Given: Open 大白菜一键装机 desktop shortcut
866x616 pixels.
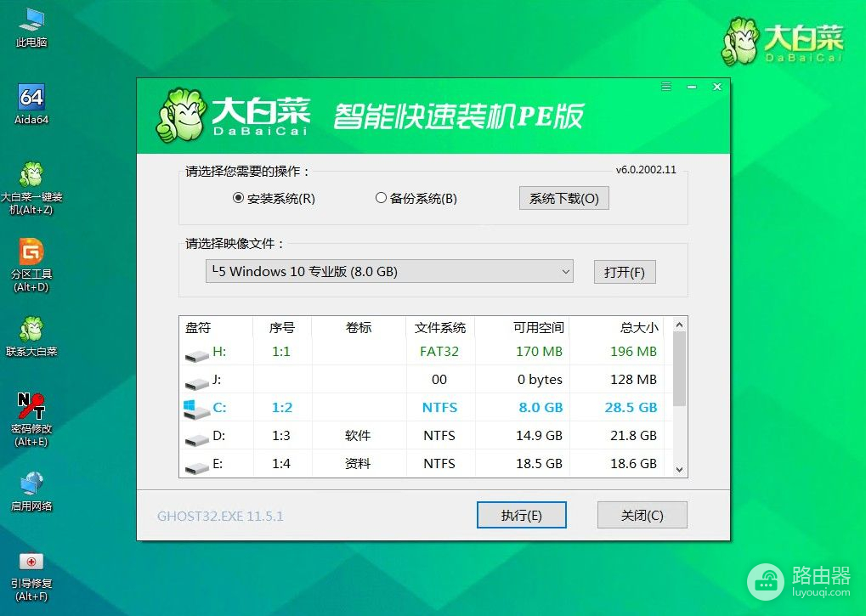Looking at the screenshot, I should pos(31,188).
